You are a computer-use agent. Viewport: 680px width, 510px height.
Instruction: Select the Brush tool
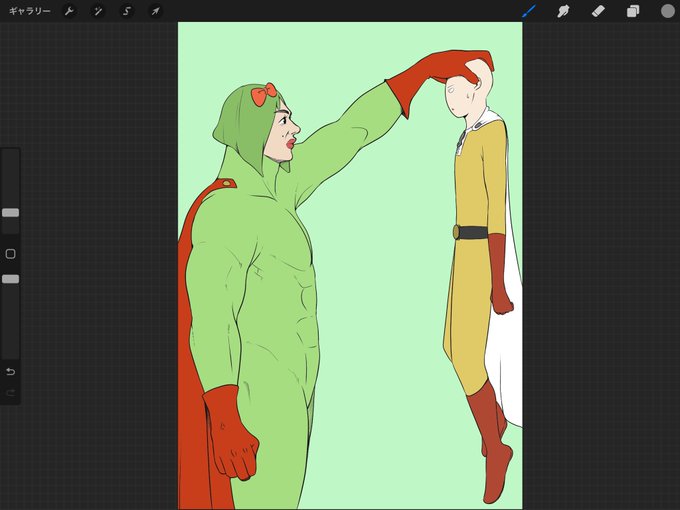click(529, 11)
